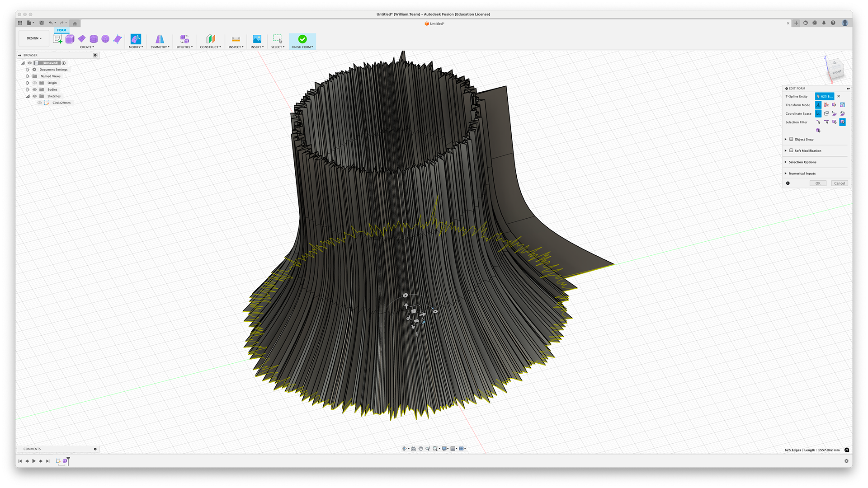Select View coordinate space icon
The height and width of the screenshot is (488, 868).
pyautogui.click(x=826, y=113)
